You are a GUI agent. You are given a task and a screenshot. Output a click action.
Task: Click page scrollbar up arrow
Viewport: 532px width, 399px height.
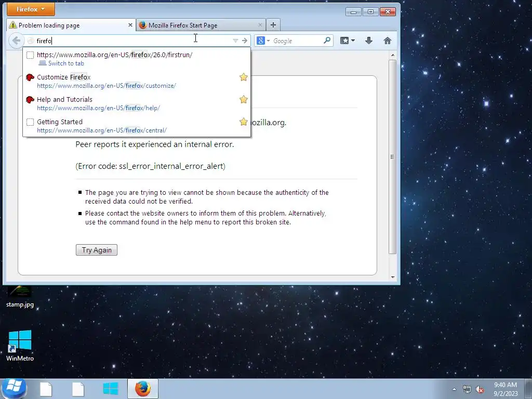(393, 55)
